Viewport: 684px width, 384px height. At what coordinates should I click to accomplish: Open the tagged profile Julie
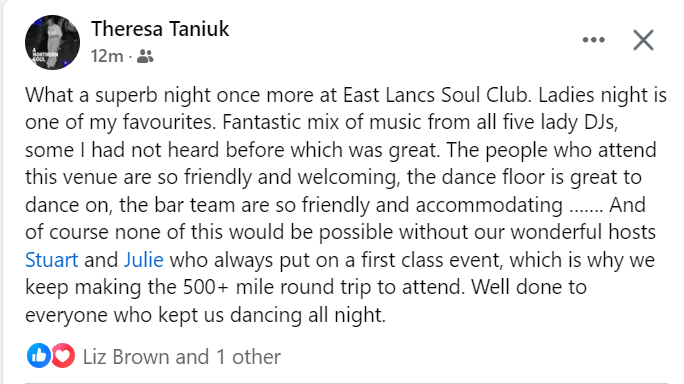pos(144,260)
